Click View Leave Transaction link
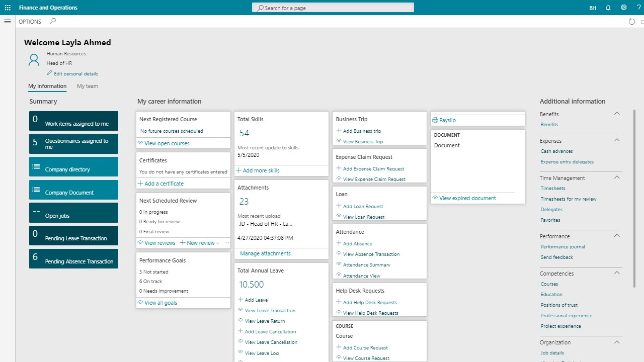The image size is (644, 362). tap(270, 311)
